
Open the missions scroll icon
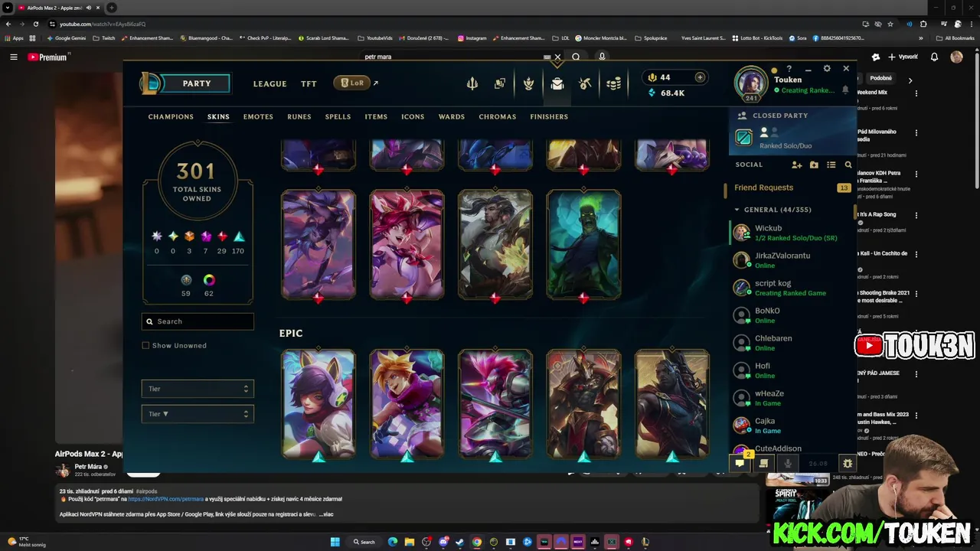[763, 463]
